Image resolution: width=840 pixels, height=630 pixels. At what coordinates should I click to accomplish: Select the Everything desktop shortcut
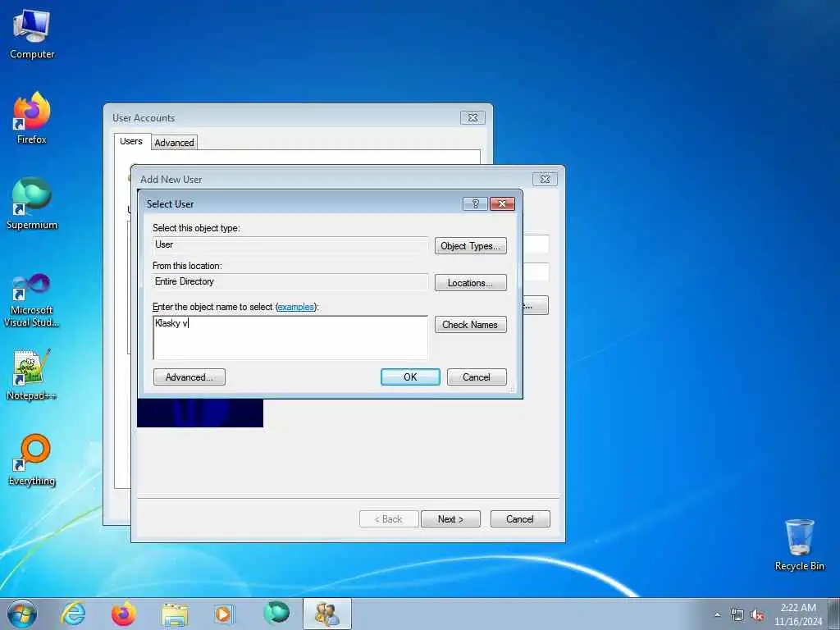(x=32, y=460)
